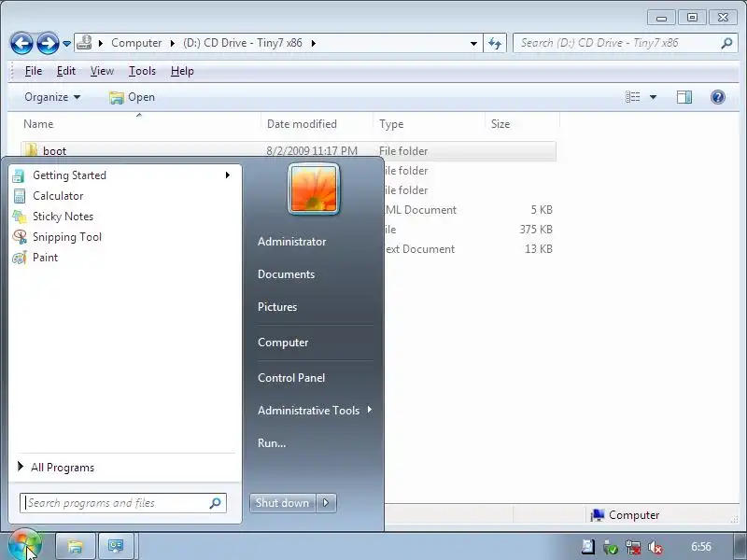Click the Paint palette icon
The width and height of the screenshot is (747, 560).
[19, 258]
